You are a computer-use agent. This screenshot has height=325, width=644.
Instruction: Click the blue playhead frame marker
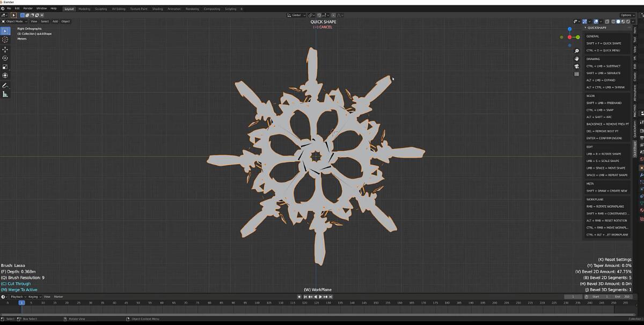pos(21,303)
